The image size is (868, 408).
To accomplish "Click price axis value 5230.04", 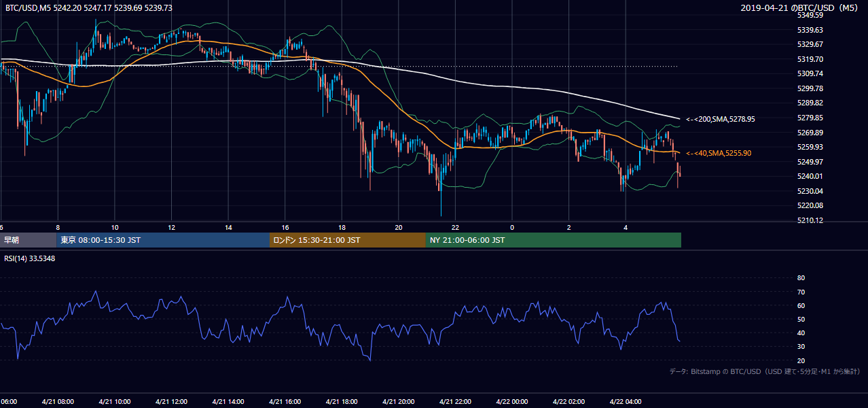I will (x=810, y=191).
